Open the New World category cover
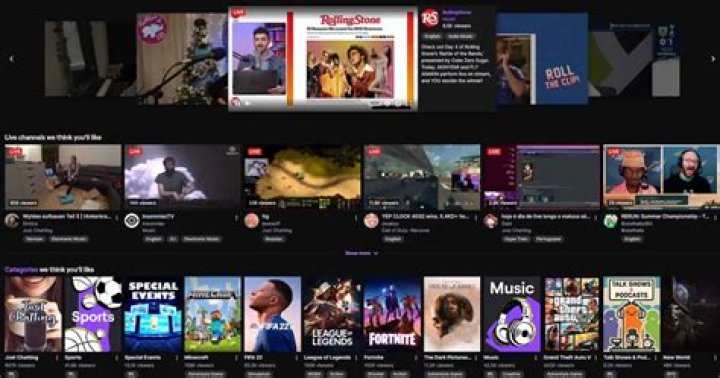Viewport: 720px width, 378px height. (x=691, y=314)
